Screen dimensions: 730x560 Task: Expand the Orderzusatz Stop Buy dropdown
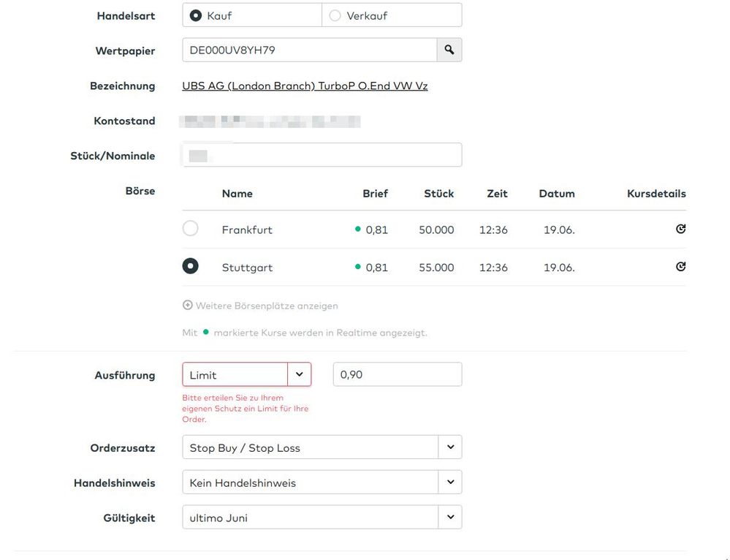[449, 447]
